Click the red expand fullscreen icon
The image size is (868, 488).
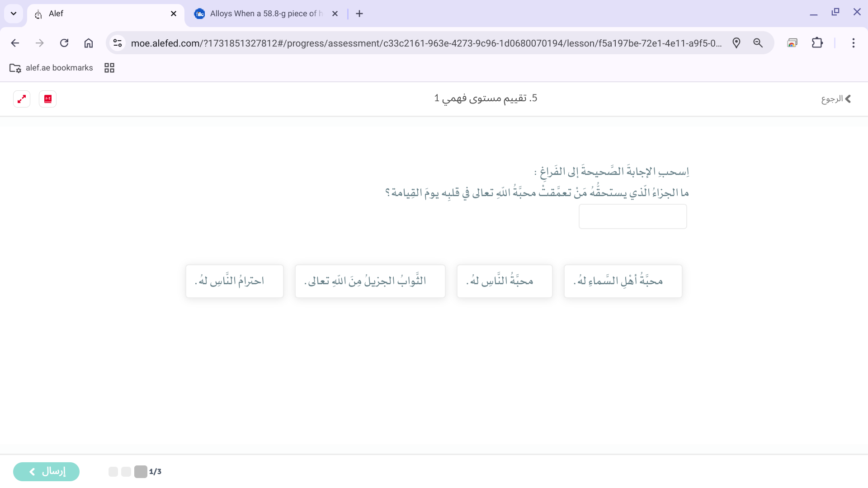[x=22, y=99]
